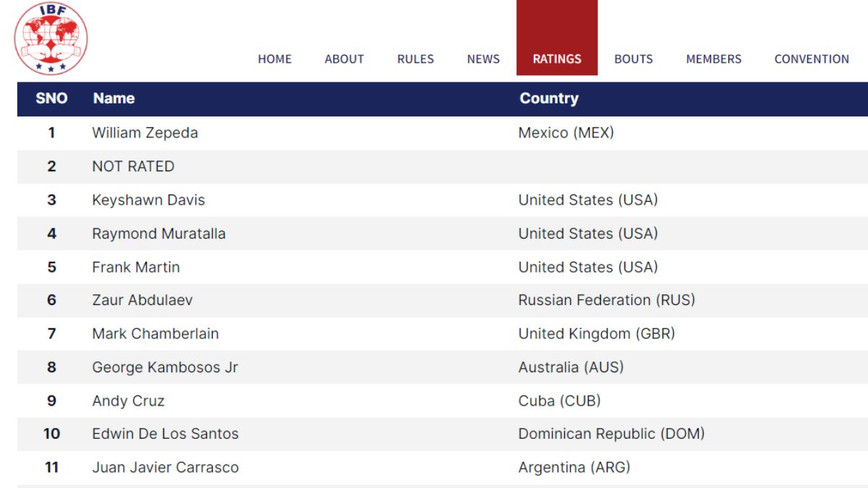This screenshot has height=488, width=868.
Task: Navigate to the MEMBERS page
Action: pyautogui.click(x=713, y=59)
